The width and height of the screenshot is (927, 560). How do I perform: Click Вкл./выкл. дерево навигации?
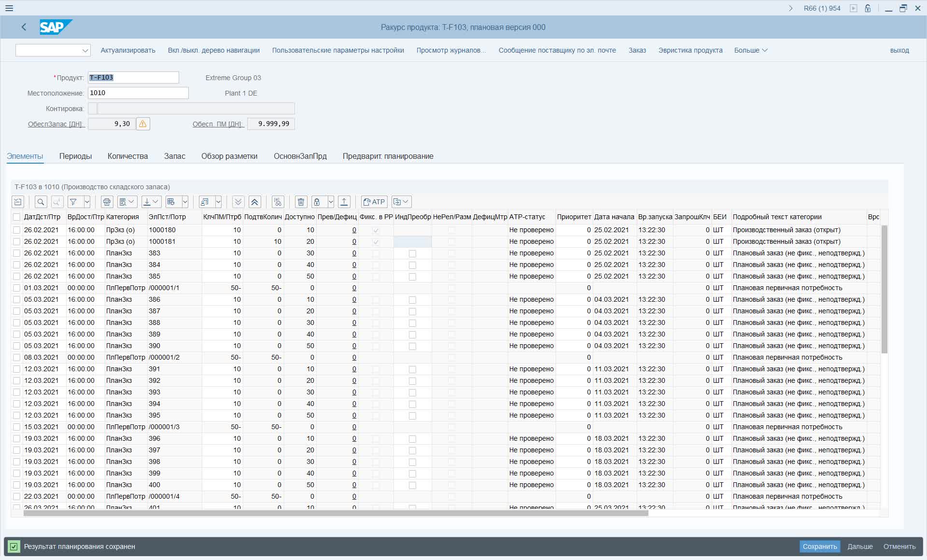click(214, 50)
